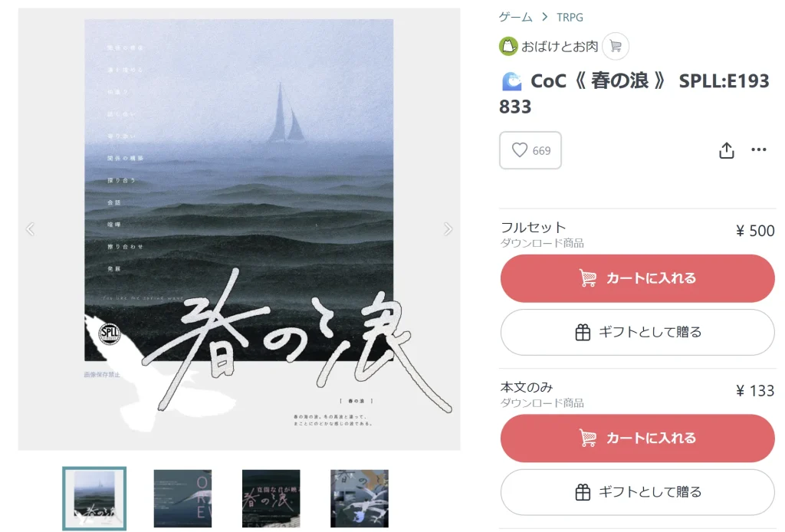Select the fourth collage thumbnail

359,498
